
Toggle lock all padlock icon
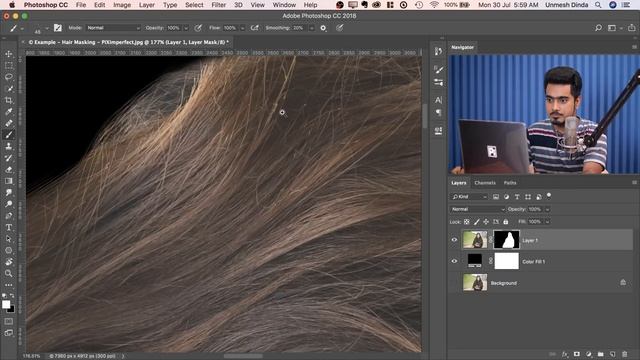click(506, 222)
